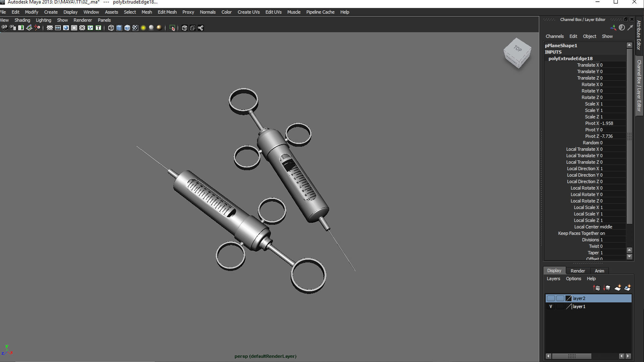Open the Object menu in Channel Box

point(589,36)
